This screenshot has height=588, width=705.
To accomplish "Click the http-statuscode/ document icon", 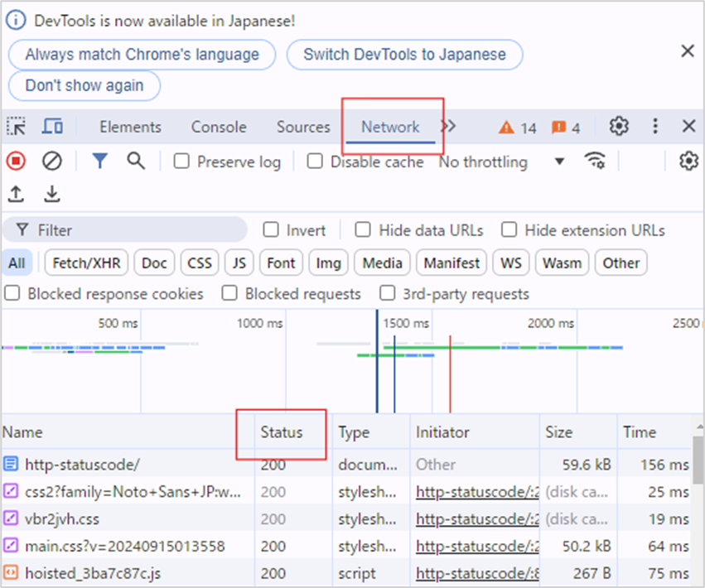I will tap(11, 464).
